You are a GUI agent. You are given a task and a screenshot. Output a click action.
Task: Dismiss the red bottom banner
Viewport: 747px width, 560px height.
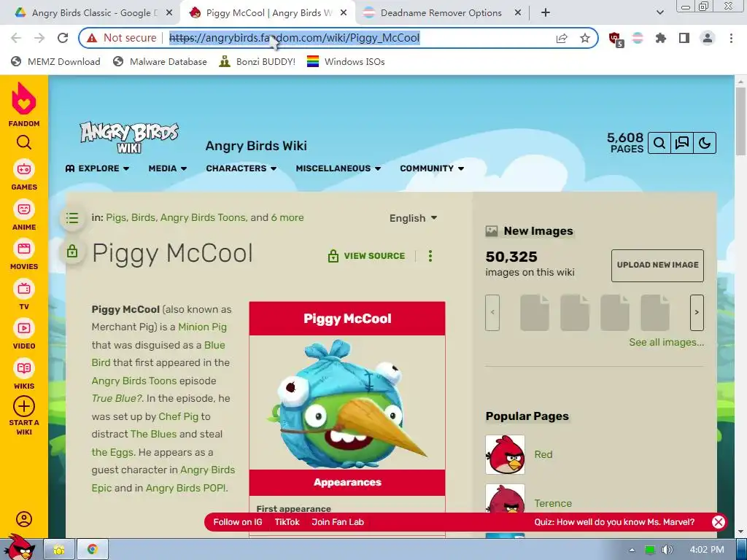[x=719, y=522]
